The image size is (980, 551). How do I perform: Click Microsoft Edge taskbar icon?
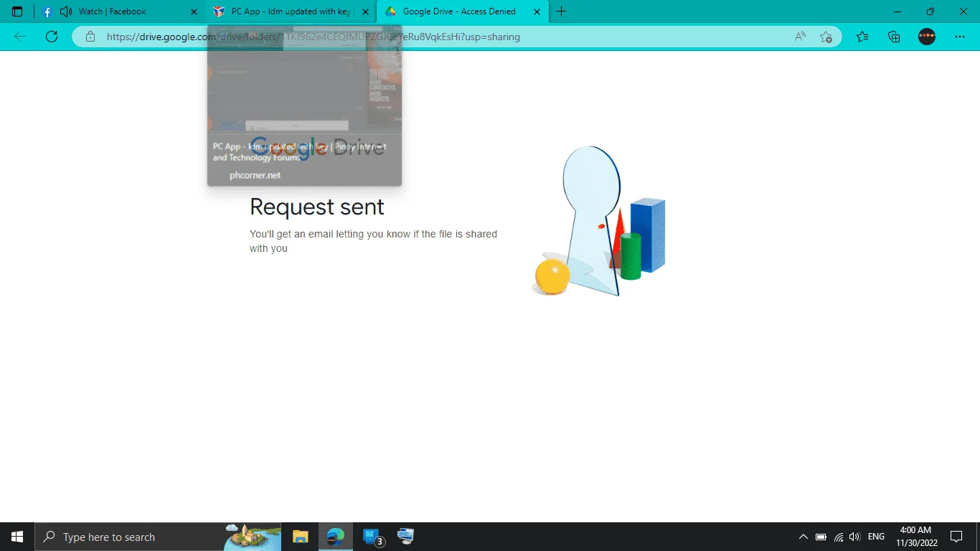coord(336,537)
